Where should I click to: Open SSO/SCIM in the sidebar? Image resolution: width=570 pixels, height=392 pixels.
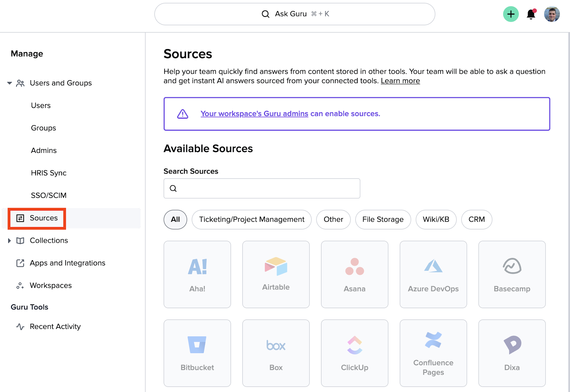point(49,195)
